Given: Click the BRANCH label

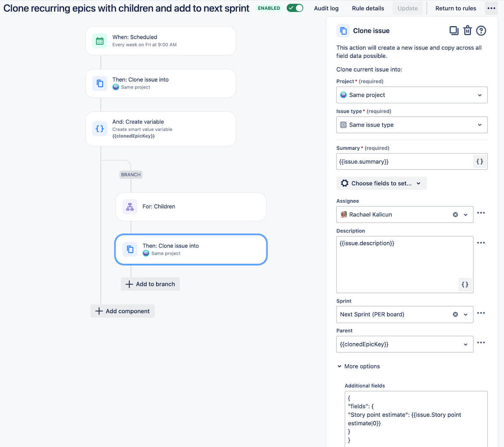Looking at the screenshot, I should tap(131, 175).
